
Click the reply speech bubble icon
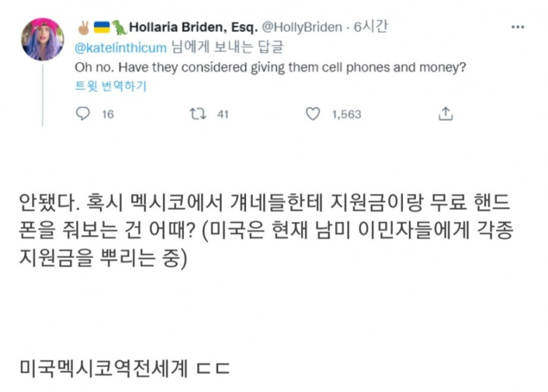(x=83, y=114)
